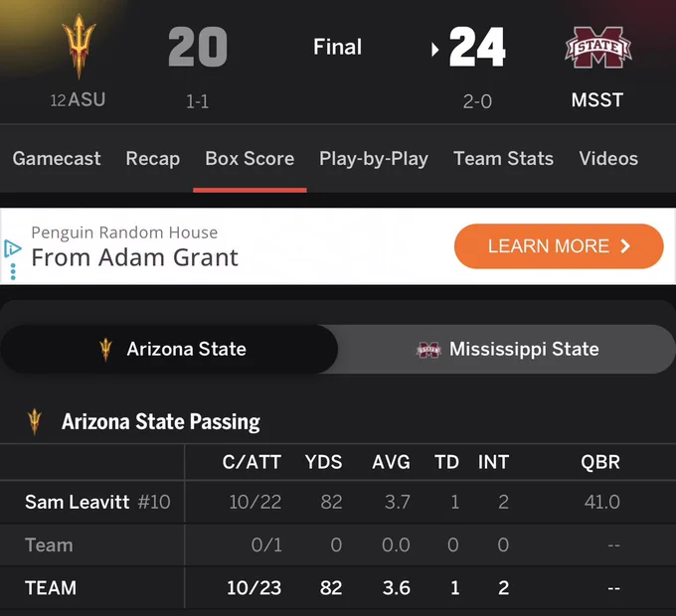Tap the small MSST logo in team switcher
This screenshot has height=616, width=676.
(x=428, y=350)
